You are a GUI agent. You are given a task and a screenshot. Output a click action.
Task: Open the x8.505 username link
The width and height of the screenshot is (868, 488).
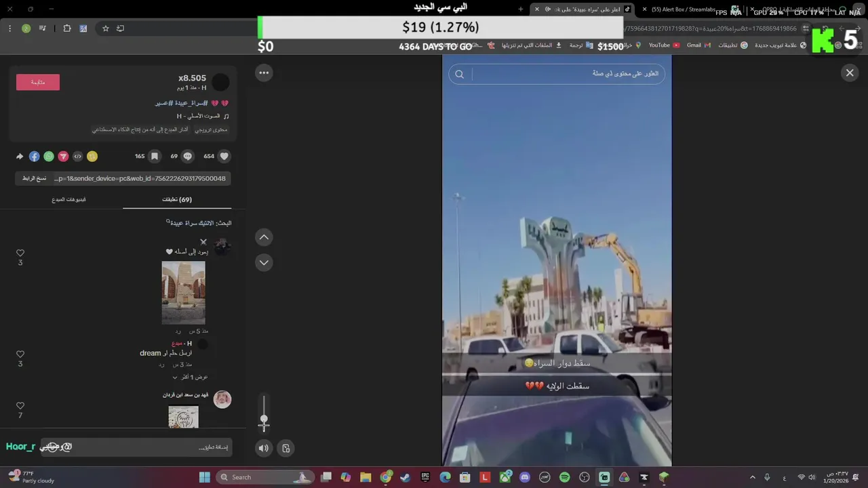click(x=192, y=78)
